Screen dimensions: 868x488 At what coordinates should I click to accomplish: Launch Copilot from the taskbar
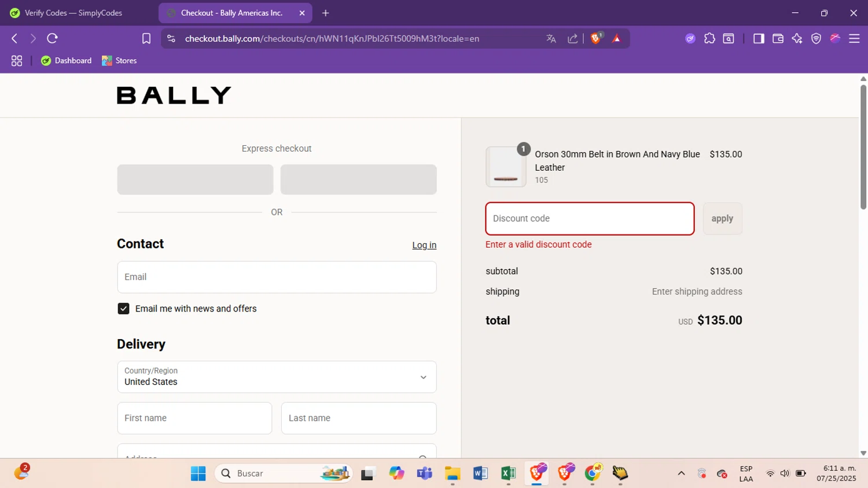396,474
